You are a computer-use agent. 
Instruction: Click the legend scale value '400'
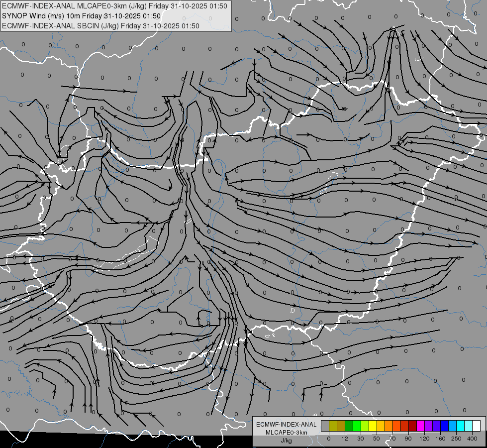[x=472, y=439]
